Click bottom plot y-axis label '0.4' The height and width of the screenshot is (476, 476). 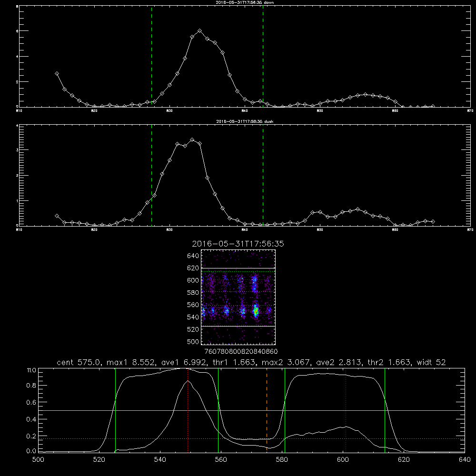31,419
